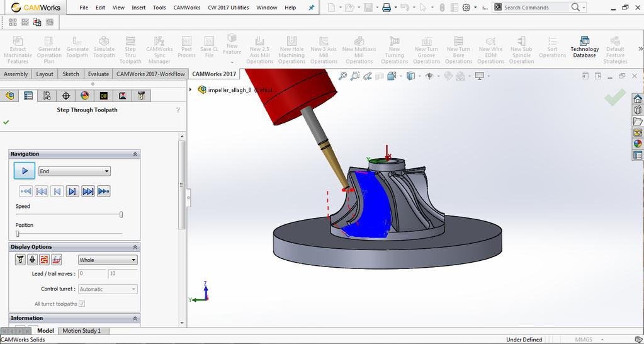
Task: Adjust the Speed slider
Action: pos(121,214)
